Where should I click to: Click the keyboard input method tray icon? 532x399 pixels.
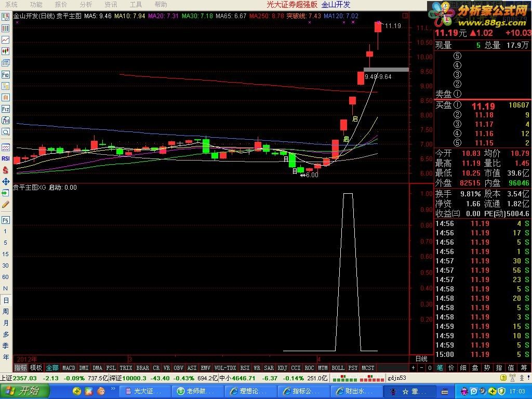coord(445,392)
